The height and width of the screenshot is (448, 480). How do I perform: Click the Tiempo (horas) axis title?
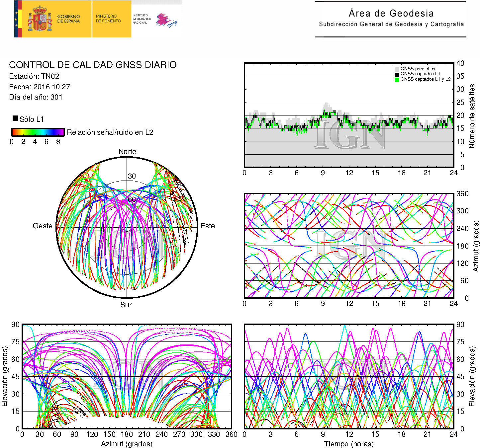[x=349, y=444]
